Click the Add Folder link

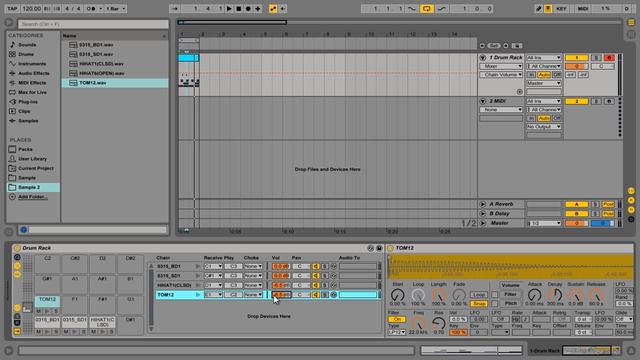click(33, 197)
